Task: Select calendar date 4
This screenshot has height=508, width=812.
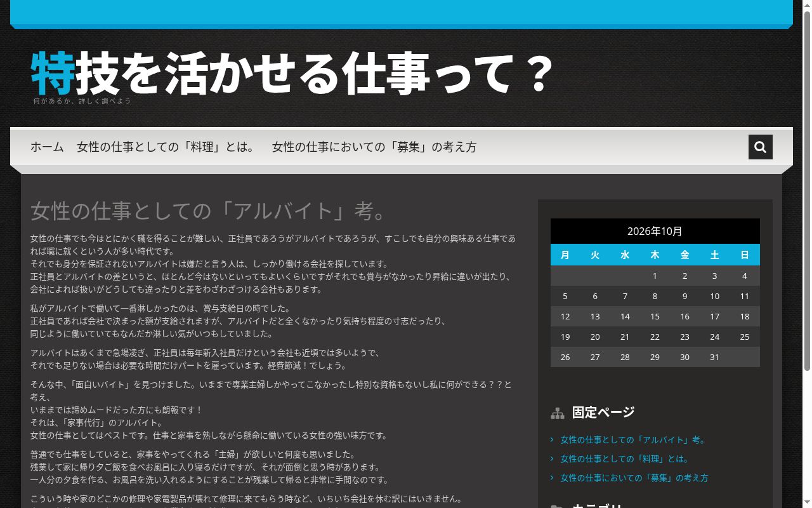Action: pyautogui.click(x=745, y=276)
